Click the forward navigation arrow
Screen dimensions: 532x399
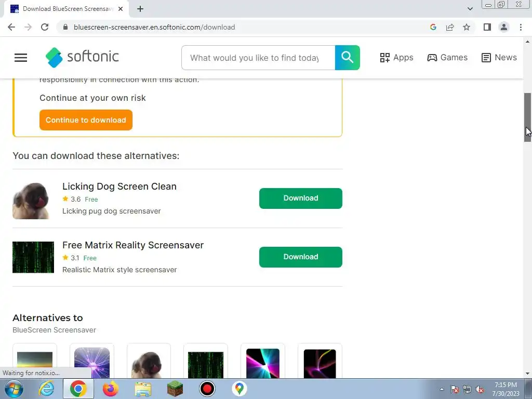point(28,27)
